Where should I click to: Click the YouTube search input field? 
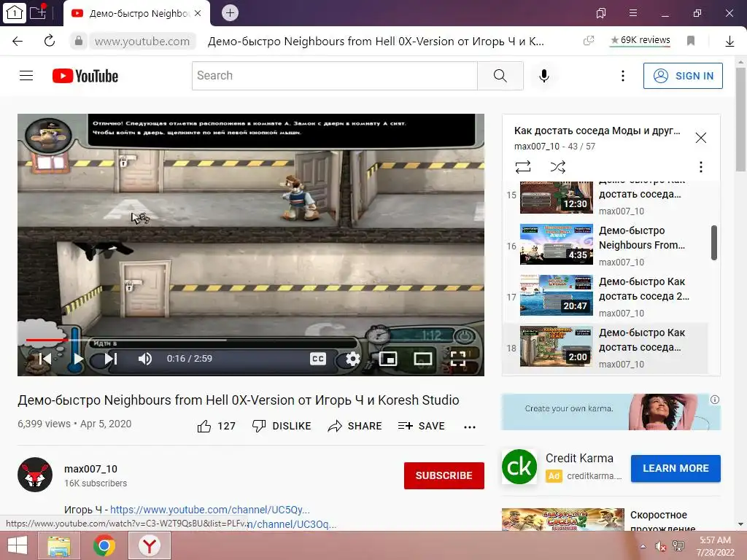point(334,76)
